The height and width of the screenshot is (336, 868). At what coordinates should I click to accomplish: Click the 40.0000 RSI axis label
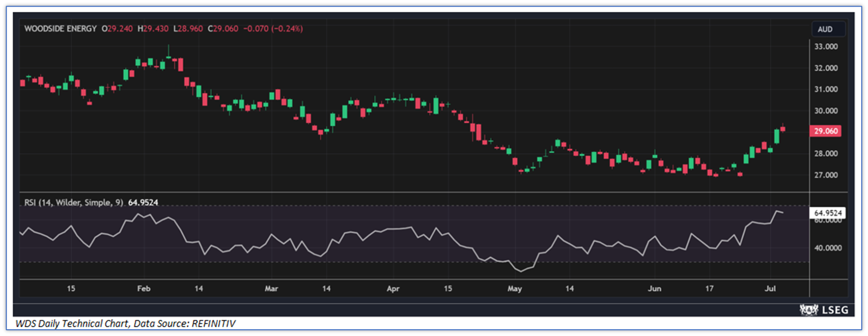click(828, 248)
